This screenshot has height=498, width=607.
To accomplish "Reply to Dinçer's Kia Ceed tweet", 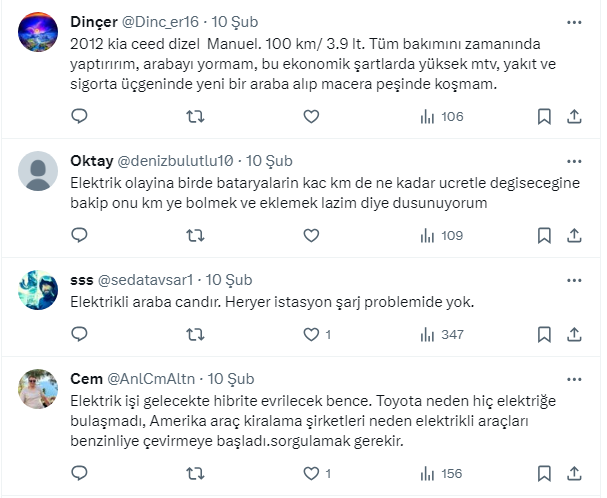I will 80,117.
